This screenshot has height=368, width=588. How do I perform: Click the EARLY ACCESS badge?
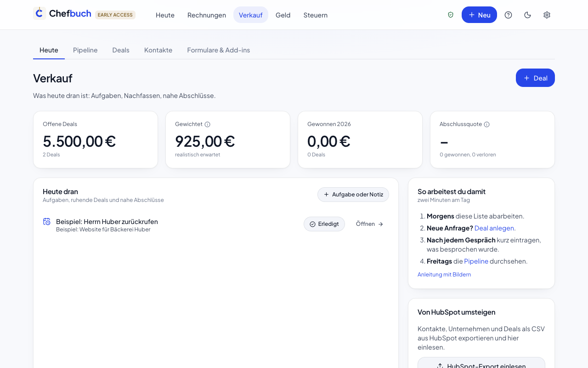(115, 15)
